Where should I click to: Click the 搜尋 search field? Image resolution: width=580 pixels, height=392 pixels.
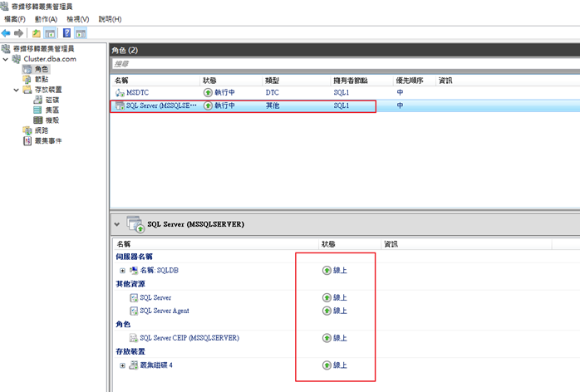pyautogui.click(x=332, y=63)
